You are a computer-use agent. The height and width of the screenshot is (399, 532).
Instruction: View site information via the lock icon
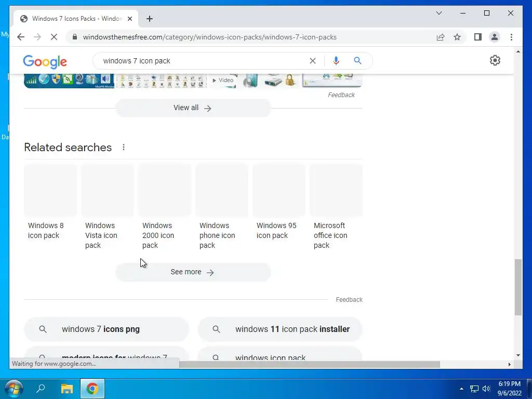click(x=75, y=37)
